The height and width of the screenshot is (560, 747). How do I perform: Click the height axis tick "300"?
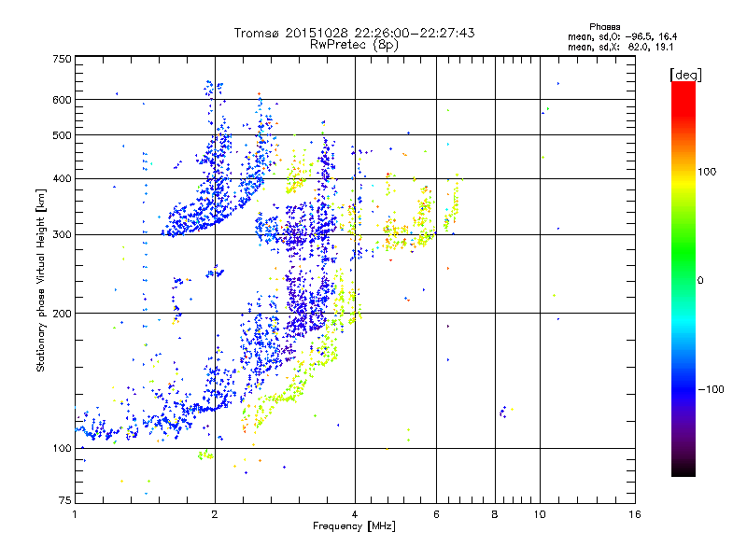coord(62,234)
